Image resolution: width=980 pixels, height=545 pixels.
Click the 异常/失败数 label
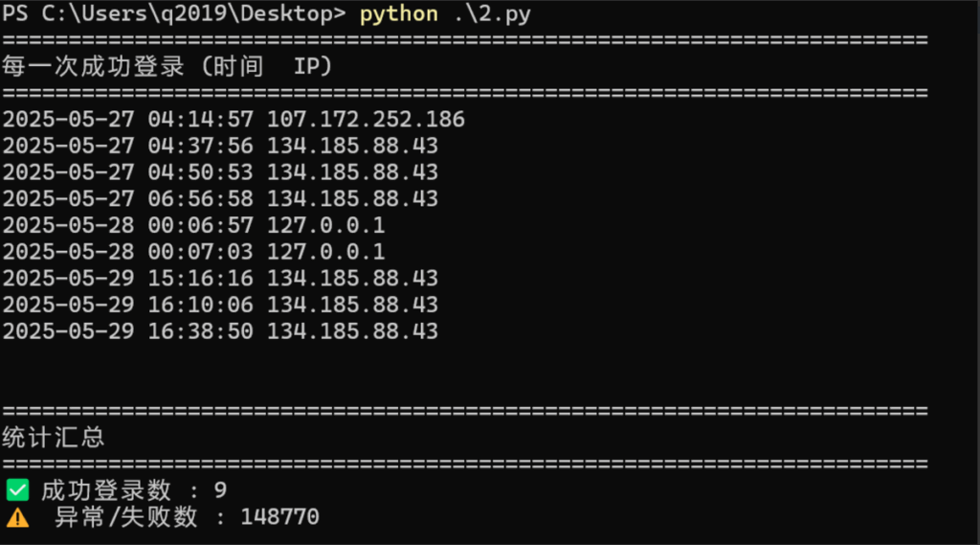(x=124, y=517)
